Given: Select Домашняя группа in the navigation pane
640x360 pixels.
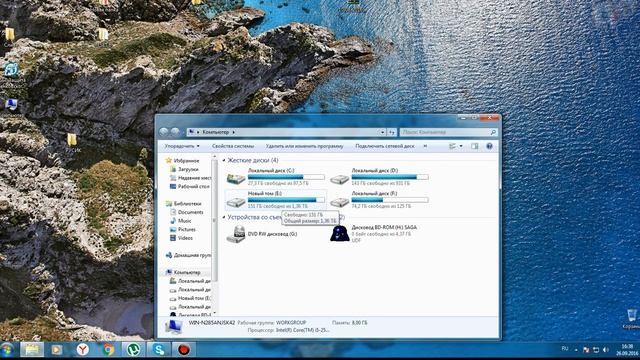Looking at the screenshot, I should pos(189,255).
